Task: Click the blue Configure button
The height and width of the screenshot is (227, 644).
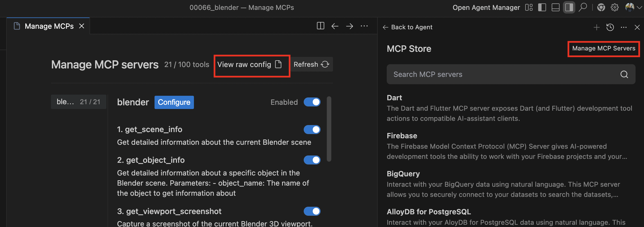Action: point(174,102)
